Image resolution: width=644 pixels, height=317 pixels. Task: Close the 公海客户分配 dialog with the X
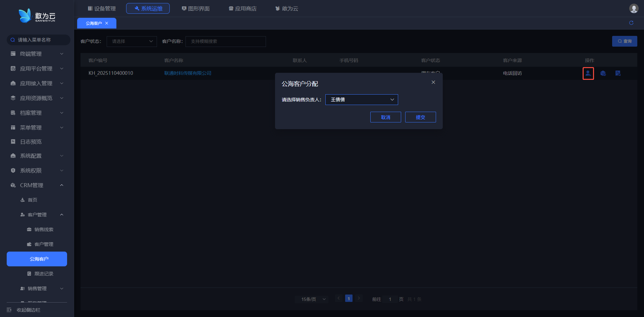tap(433, 82)
